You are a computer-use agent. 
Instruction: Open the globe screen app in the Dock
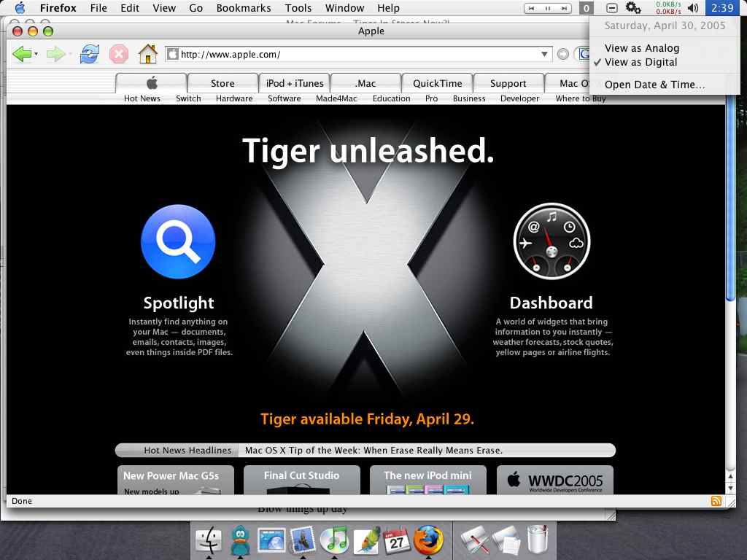point(271,540)
